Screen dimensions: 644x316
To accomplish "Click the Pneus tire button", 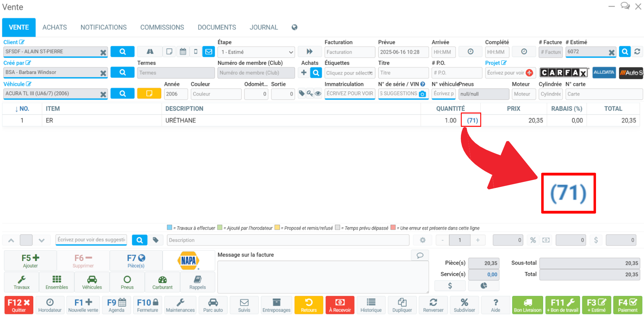I will click(x=127, y=282).
